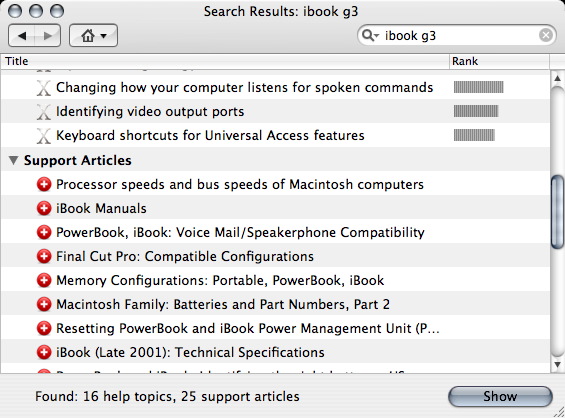This screenshot has width=565, height=418.
Task: Click the scroll down arrow at the scrollbar bottom
Action: (x=557, y=364)
